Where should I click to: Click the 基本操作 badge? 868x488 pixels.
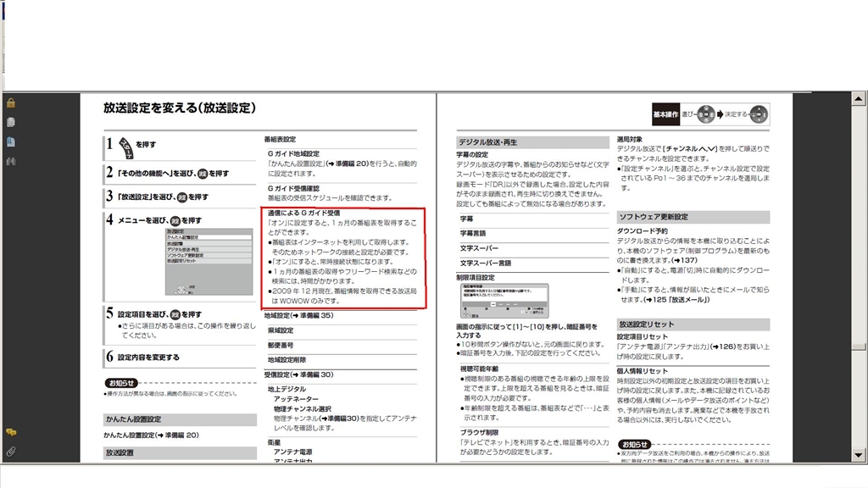coord(665,114)
